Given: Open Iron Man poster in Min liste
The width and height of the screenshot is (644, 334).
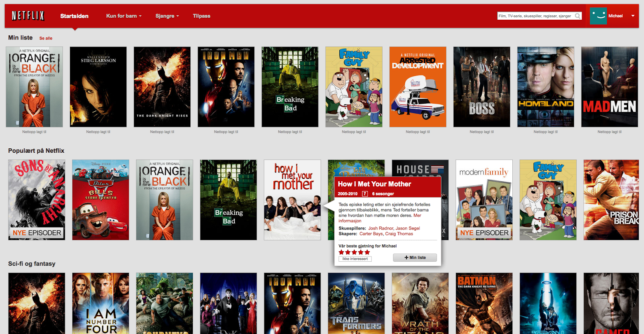Looking at the screenshot, I should [226, 87].
